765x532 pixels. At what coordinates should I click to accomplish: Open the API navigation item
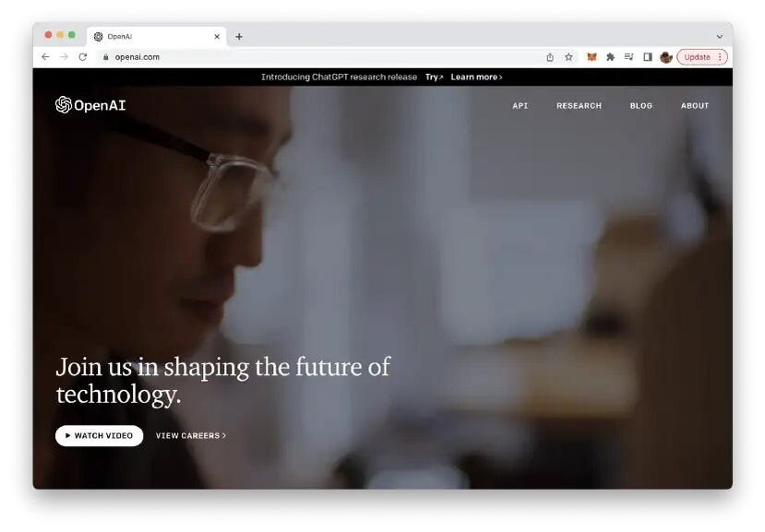(520, 106)
